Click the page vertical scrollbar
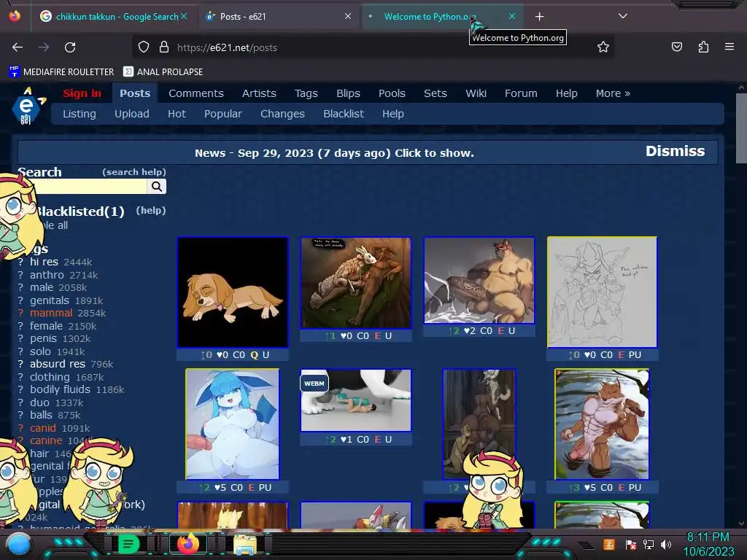The height and width of the screenshot is (560, 747). pyautogui.click(x=741, y=128)
